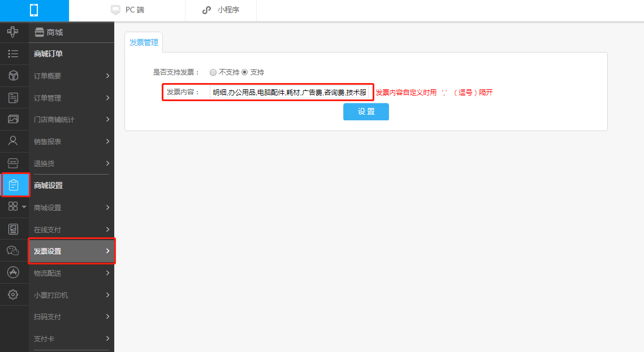The width and height of the screenshot is (644, 352).
Task: Expand the 扫码支付 menu chevron
Action: point(107,316)
